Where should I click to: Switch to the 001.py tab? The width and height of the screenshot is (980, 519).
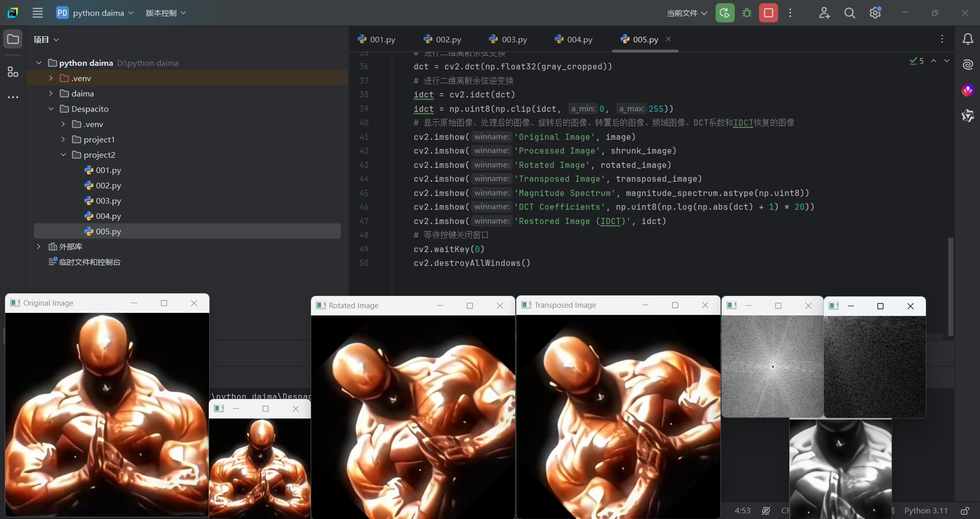click(x=376, y=39)
